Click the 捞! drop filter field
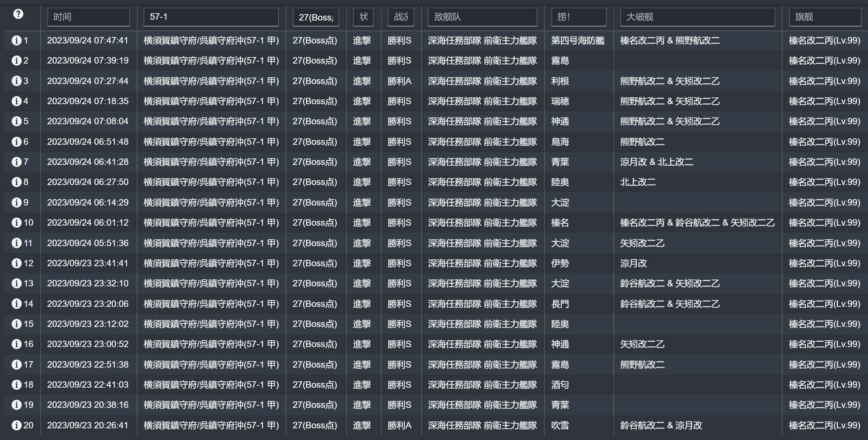 (578, 17)
